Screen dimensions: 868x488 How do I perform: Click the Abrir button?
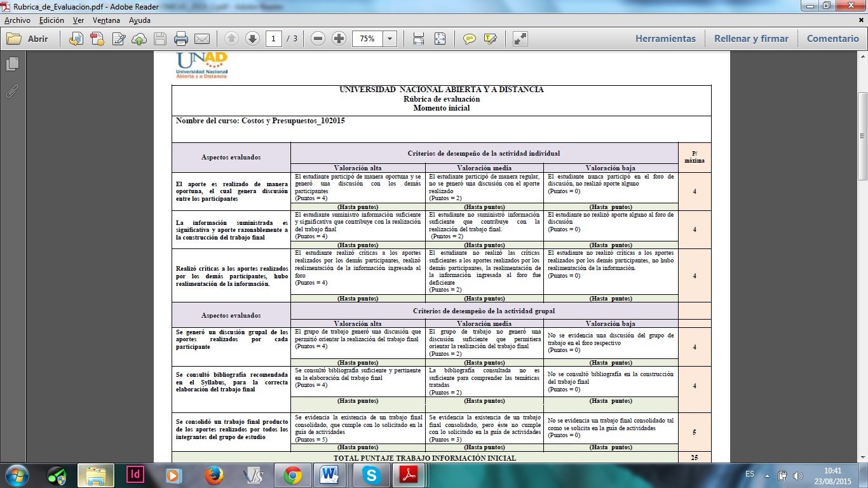pyautogui.click(x=29, y=39)
